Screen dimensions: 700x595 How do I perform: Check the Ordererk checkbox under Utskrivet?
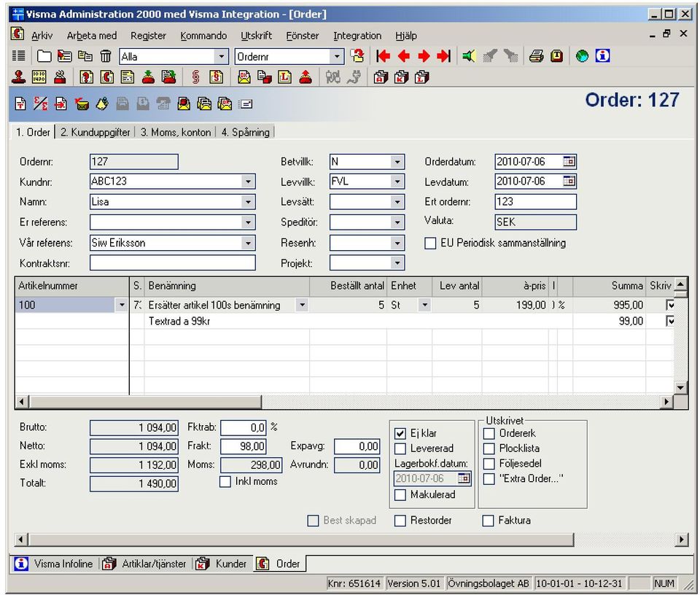(x=489, y=433)
